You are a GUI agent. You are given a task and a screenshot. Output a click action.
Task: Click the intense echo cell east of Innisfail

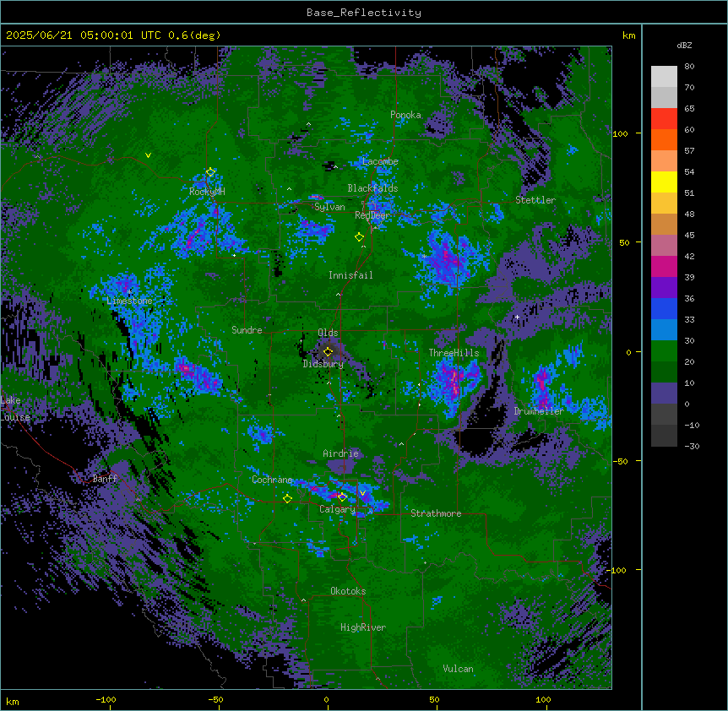coord(447,260)
